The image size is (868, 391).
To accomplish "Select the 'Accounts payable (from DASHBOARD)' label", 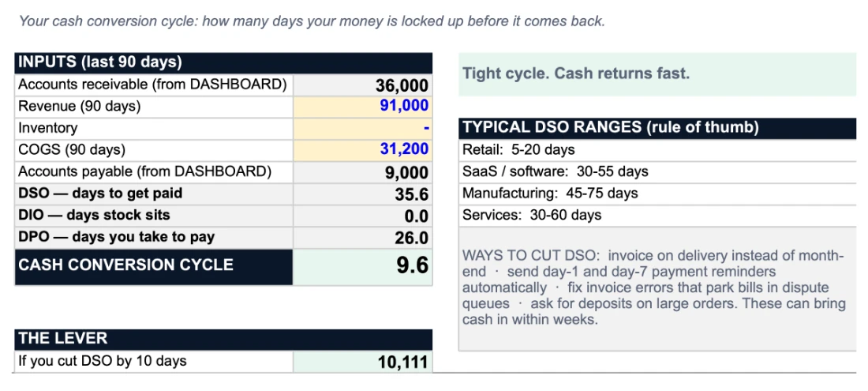I will coord(154,171).
